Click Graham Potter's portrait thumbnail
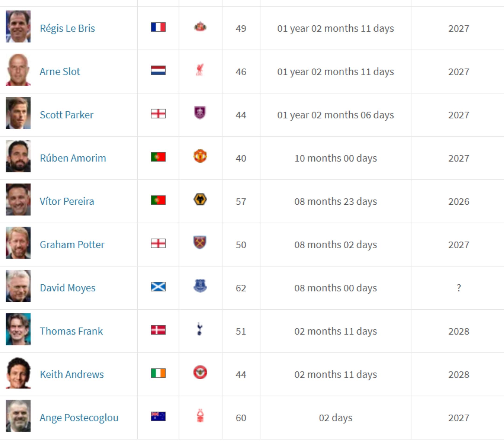 coord(18,243)
